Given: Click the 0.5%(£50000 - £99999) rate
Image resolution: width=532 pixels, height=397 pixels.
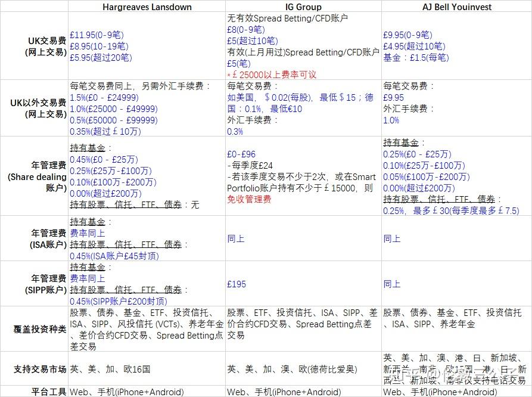Looking at the screenshot, I should click(114, 120).
